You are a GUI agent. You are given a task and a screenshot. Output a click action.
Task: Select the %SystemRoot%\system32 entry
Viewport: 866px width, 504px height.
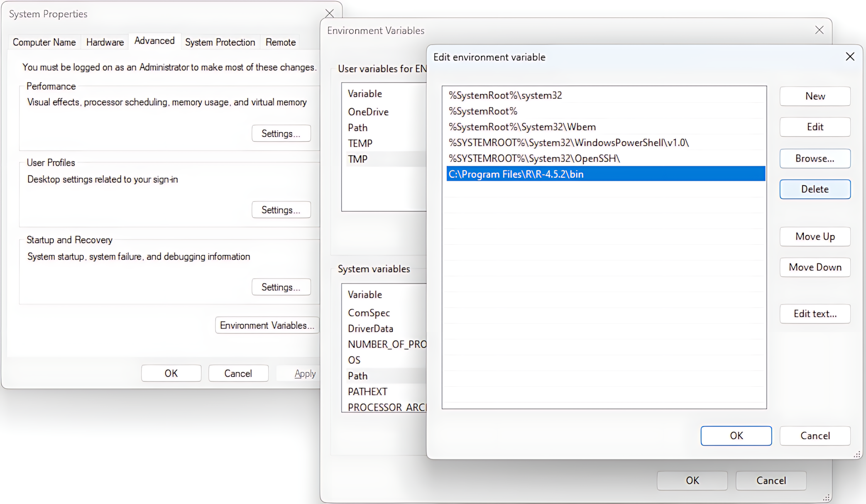click(505, 95)
